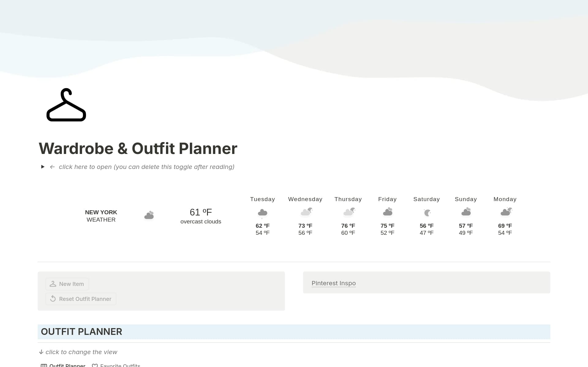Click the heart icon on Favorite Outfits tab

click(95, 365)
